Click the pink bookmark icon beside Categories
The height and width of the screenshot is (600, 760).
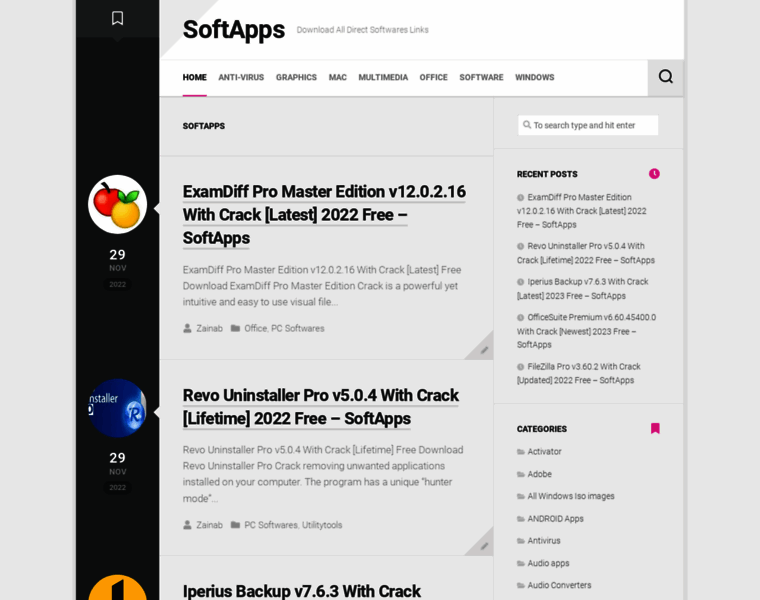(x=655, y=428)
